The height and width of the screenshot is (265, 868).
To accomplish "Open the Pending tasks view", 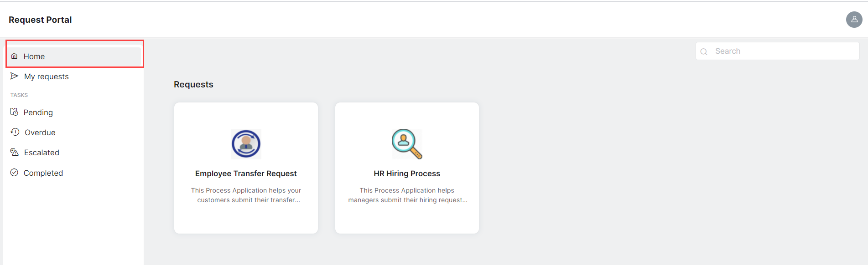I will click(38, 112).
